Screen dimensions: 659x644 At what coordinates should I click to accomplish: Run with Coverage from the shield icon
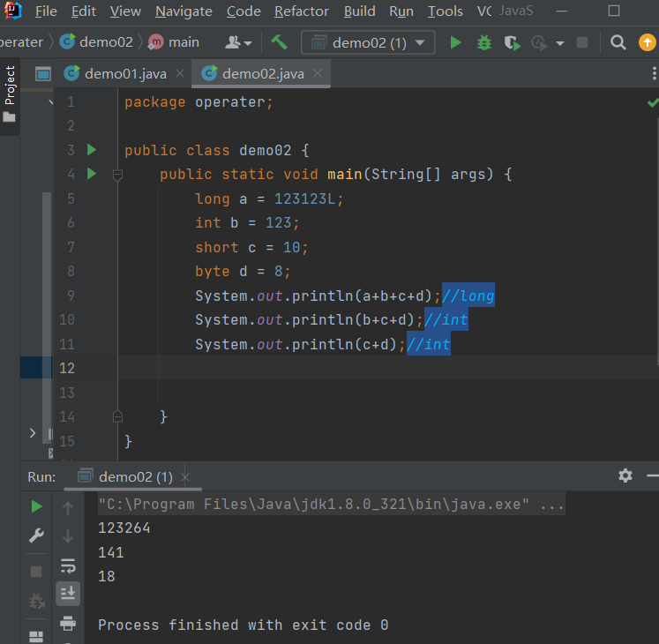click(512, 42)
